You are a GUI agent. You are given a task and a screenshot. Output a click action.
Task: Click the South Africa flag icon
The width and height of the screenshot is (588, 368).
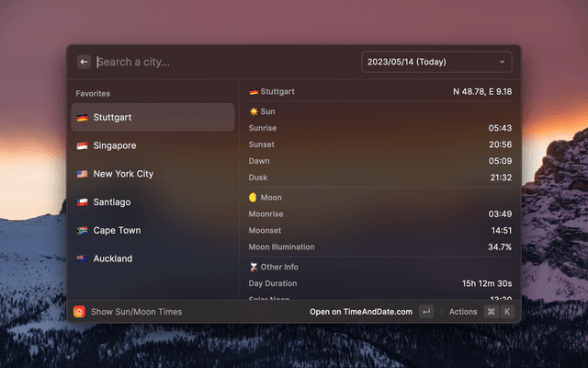pos(82,231)
